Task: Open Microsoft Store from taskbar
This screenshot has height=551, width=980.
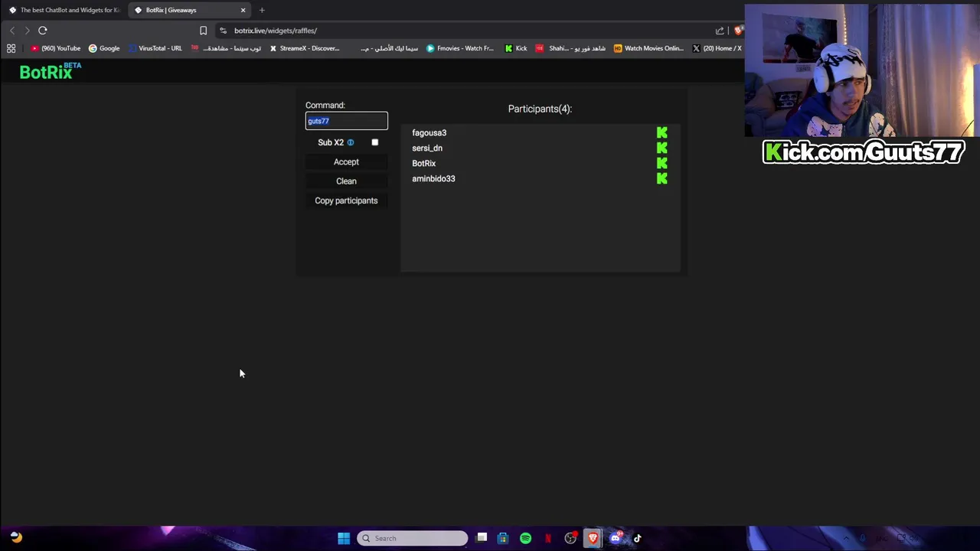Action: point(503,538)
